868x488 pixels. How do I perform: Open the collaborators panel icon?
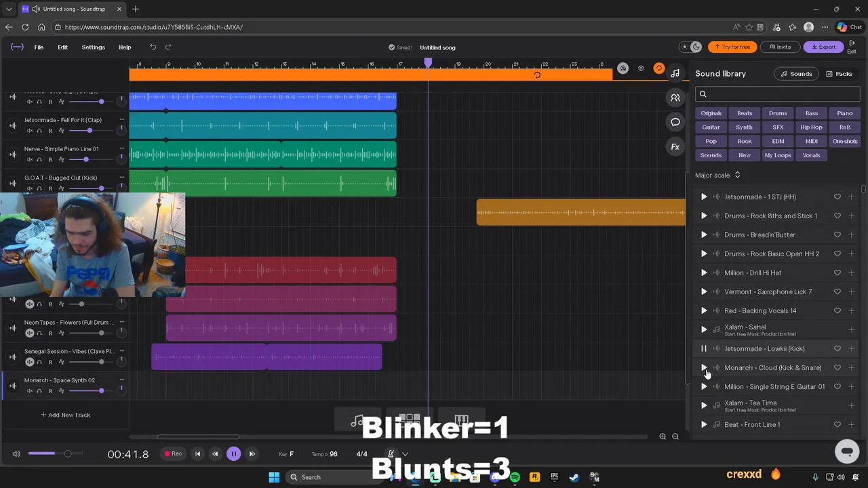point(675,98)
